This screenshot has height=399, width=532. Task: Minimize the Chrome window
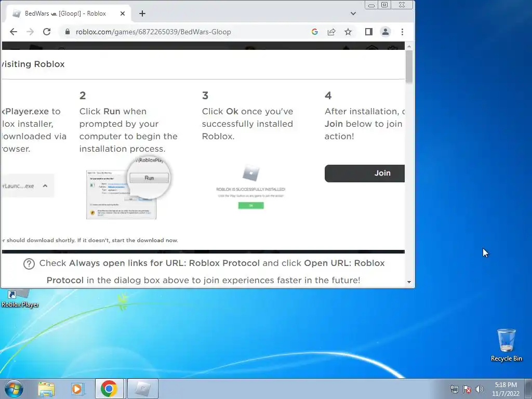371,5
